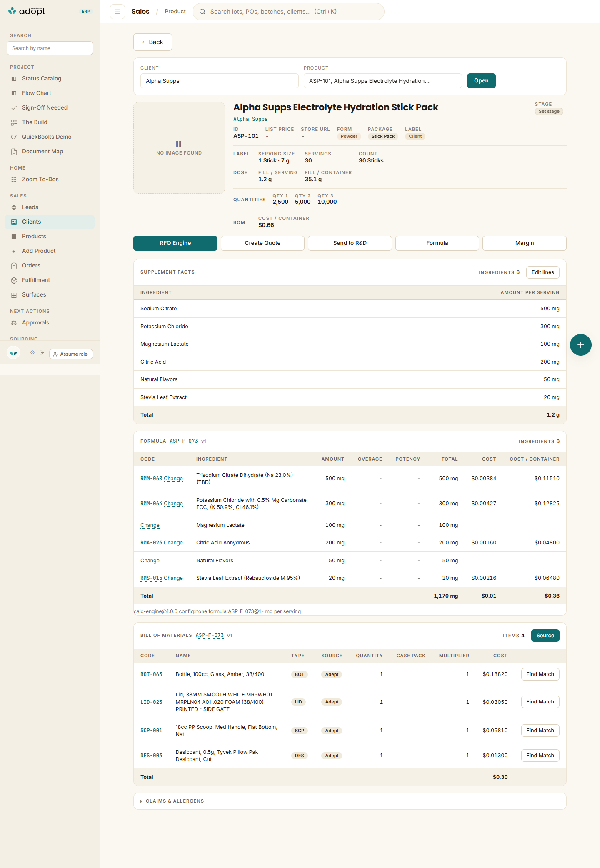The image size is (600, 868).
Task: Open Leads target icon in sidebar
Action: (14, 207)
